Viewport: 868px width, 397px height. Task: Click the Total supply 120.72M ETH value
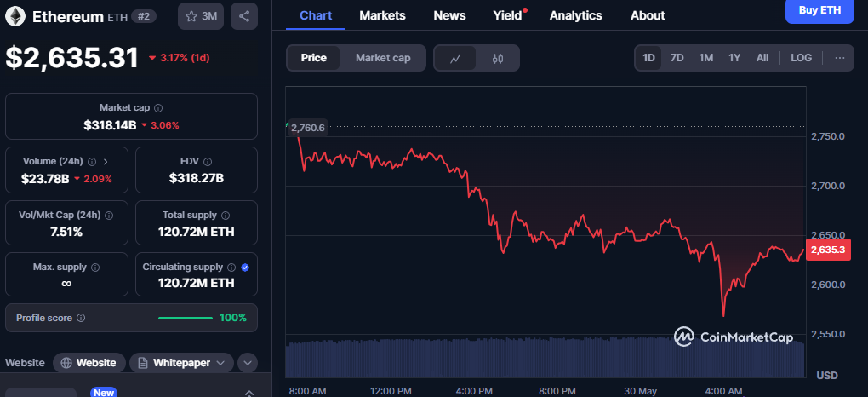point(196,232)
